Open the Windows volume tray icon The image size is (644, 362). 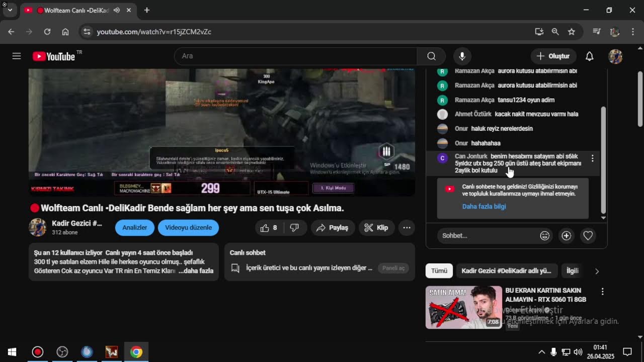[x=578, y=352]
